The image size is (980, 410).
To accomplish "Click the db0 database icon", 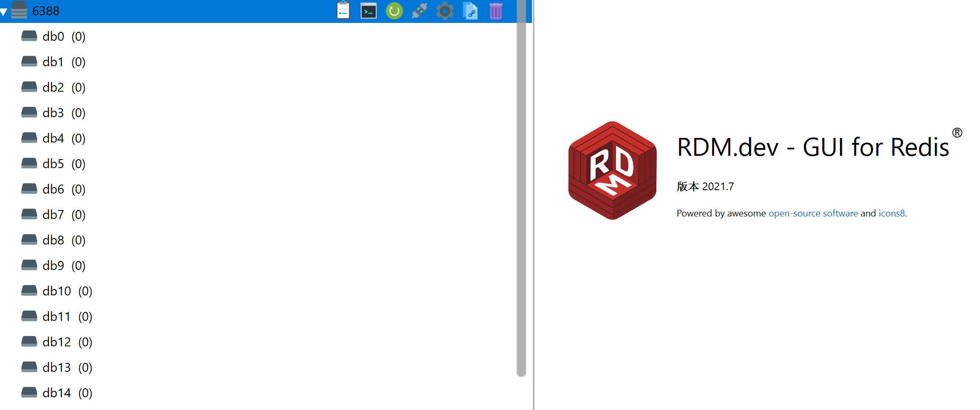I will (x=29, y=36).
